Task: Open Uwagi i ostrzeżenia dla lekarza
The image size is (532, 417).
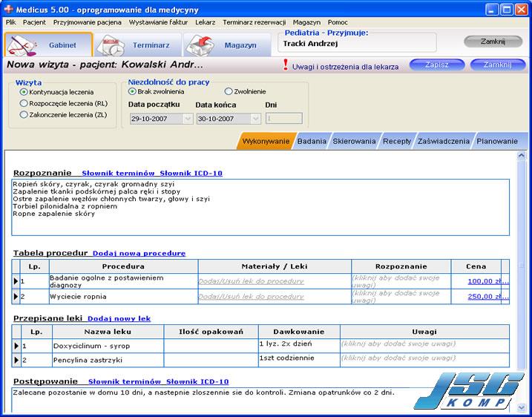Action: coord(346,67)
